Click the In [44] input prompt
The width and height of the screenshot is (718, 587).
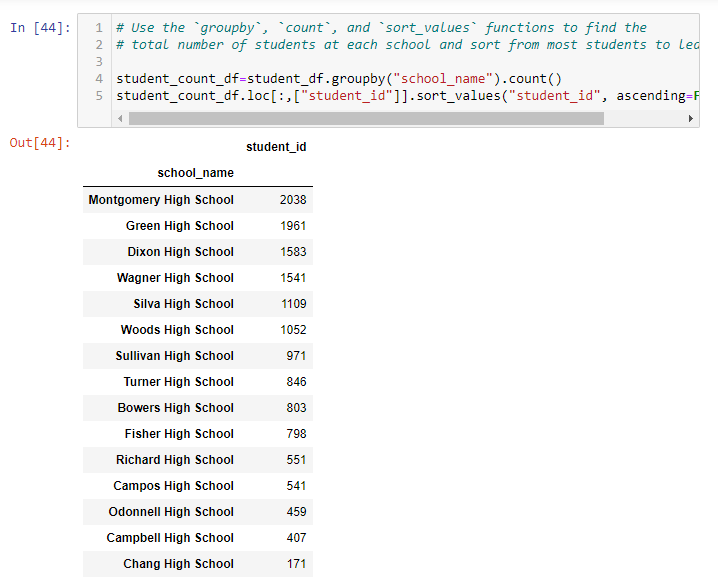click(40, 28)
